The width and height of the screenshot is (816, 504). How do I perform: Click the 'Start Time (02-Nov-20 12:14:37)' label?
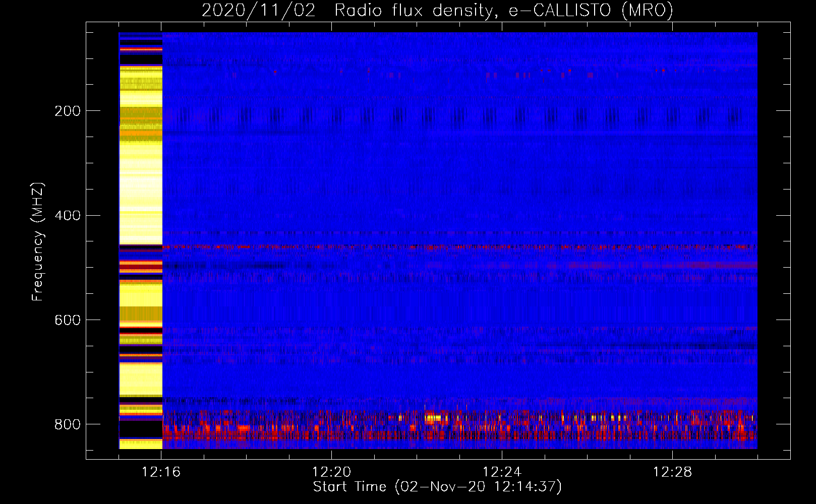pos(437,487)
